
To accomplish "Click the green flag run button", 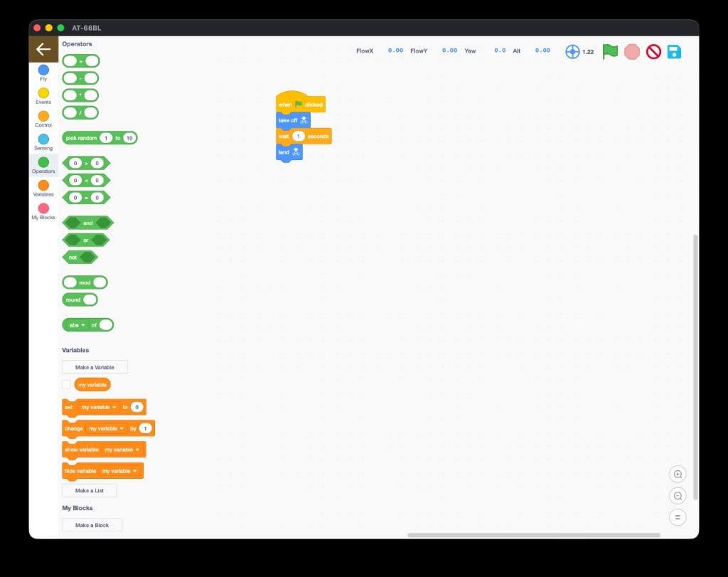I will tap(610, 51).
